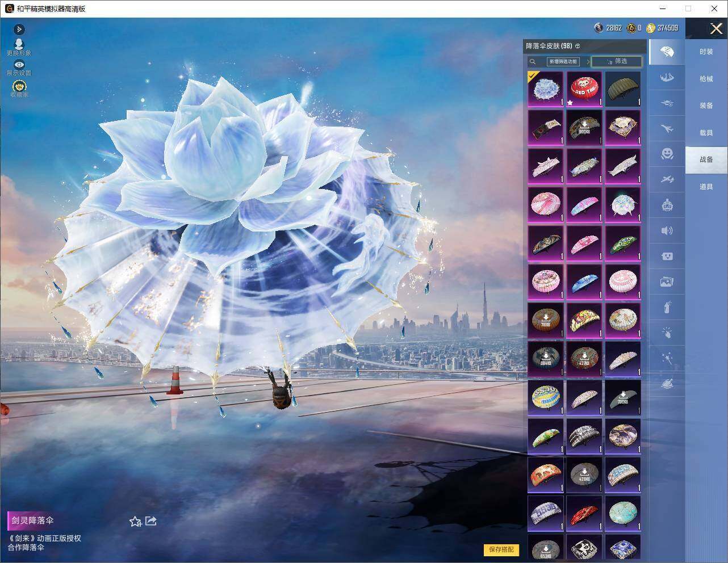Select the parachute skins sidebar icon
This screenshot has width=728, height=563.
point(667,52)
